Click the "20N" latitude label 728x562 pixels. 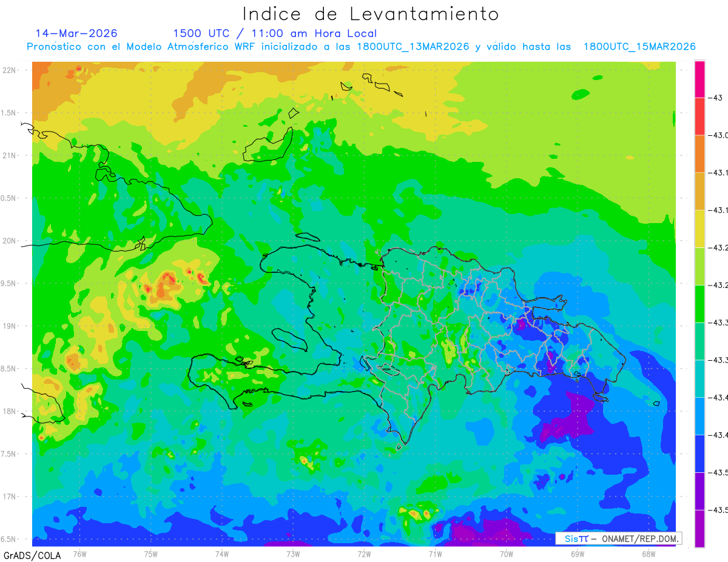click(x=10, y=241)
